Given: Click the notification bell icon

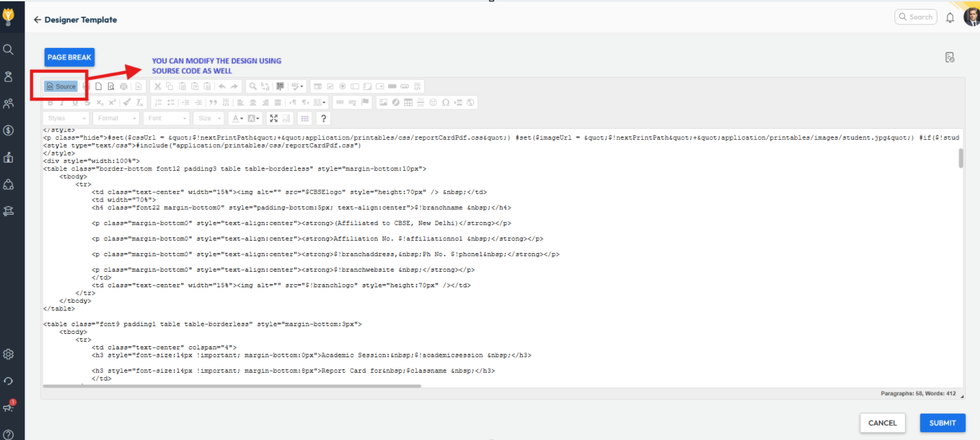Looking at the screenshot, I should 950,17.
